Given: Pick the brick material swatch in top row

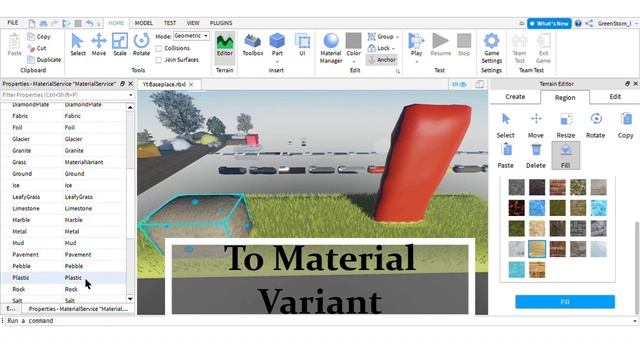Looking at the screenshot, I should [558, 187].
